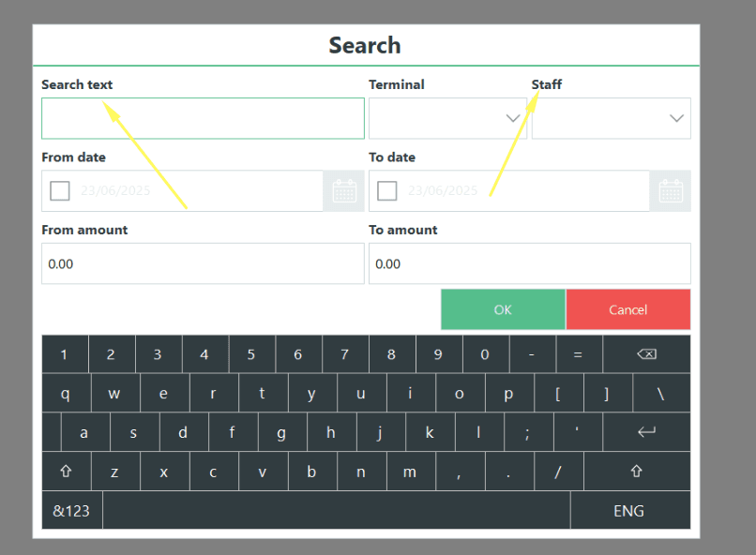Open the From date calendar picker
Screen dimensions: 756x555
coord(343,190)
